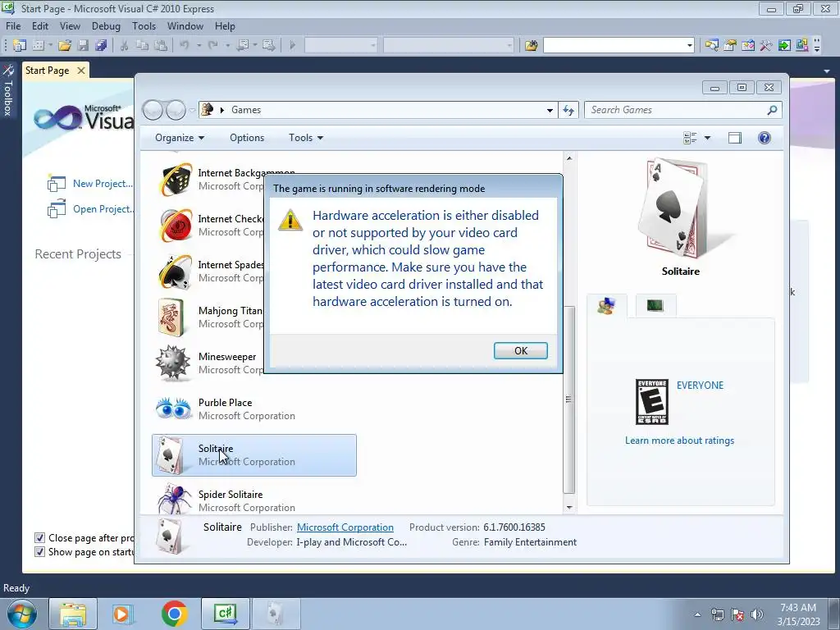840x630 pixels.
Task: Open the File menu
Action: [13, 25]
